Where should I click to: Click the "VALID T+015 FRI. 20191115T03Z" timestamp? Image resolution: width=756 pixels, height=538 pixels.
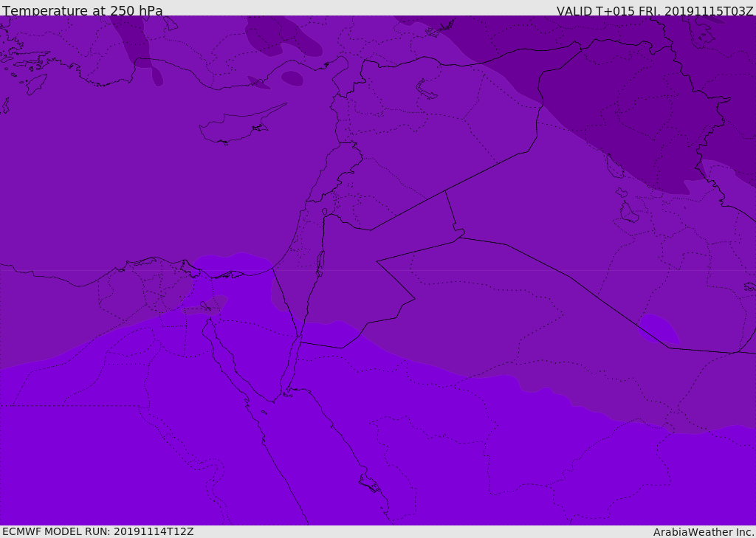click(x=655, y=10)
